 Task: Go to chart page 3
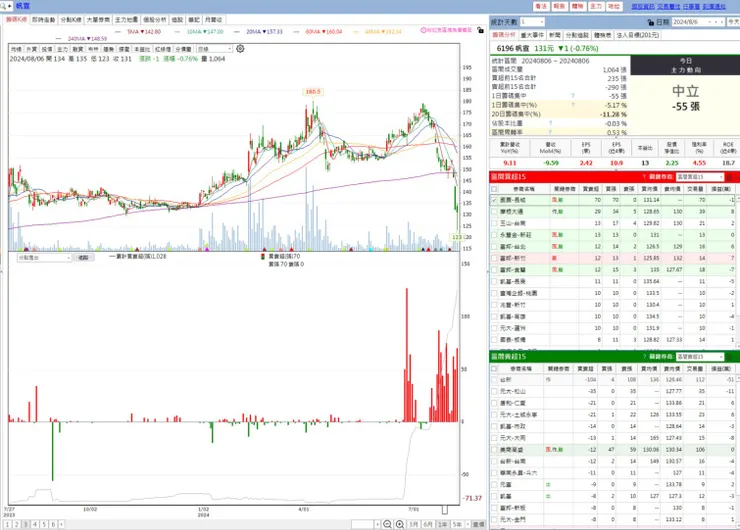25,524
